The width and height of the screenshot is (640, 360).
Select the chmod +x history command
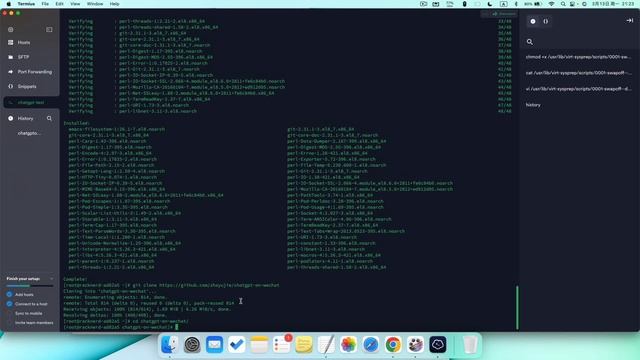pyautogui.click(x=579, y=57)
